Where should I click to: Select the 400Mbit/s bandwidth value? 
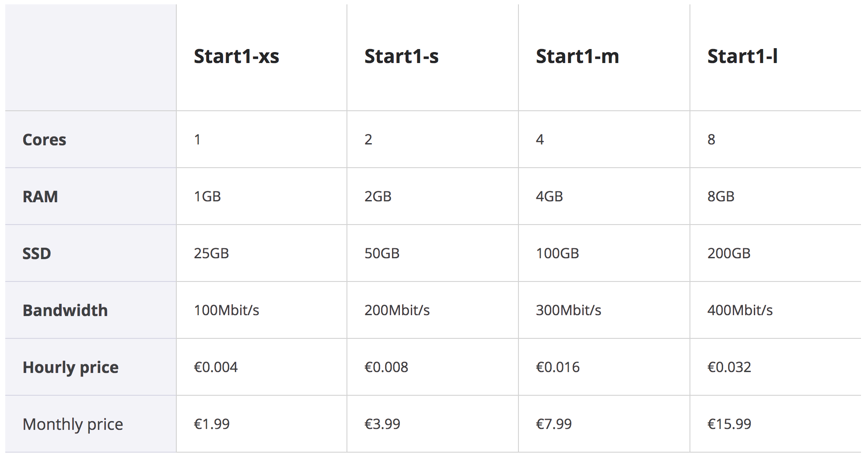click(x=740, y=310)
